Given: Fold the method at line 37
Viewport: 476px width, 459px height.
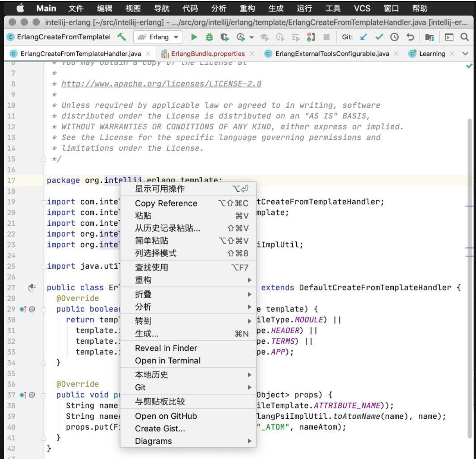Looking at the screenshot, I should tap(44, 395).
